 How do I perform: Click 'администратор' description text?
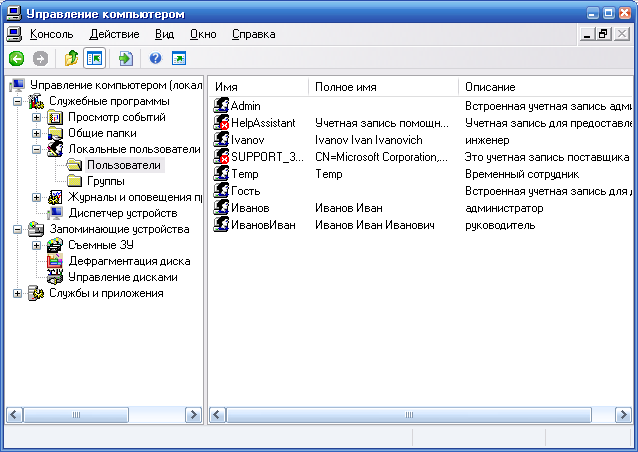click(504, 208)
